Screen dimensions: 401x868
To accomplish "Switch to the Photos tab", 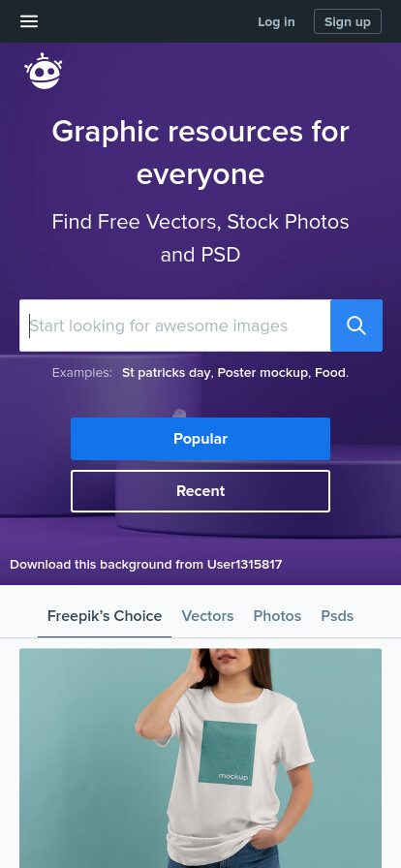I will pyautogui.click(x=277, y=615).
